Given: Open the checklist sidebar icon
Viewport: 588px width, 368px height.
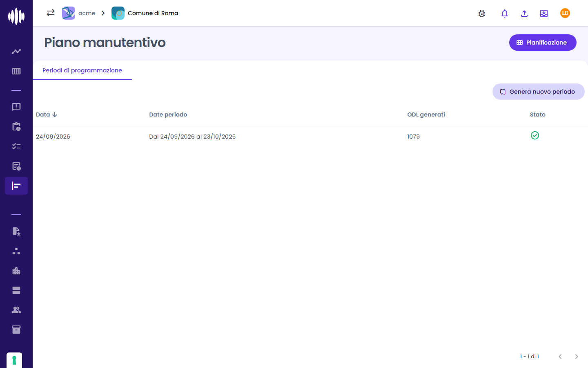Looking at the screenshot, I should click(16, 146).
